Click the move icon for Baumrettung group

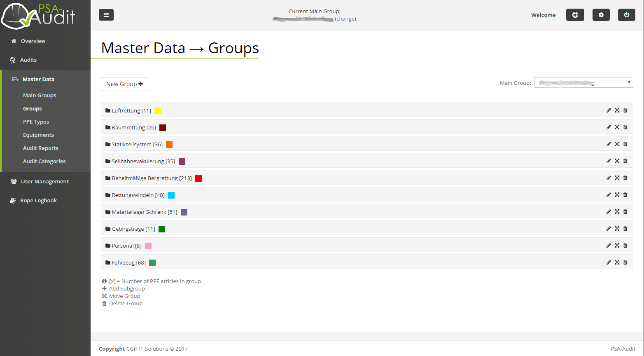click(617, 127)
